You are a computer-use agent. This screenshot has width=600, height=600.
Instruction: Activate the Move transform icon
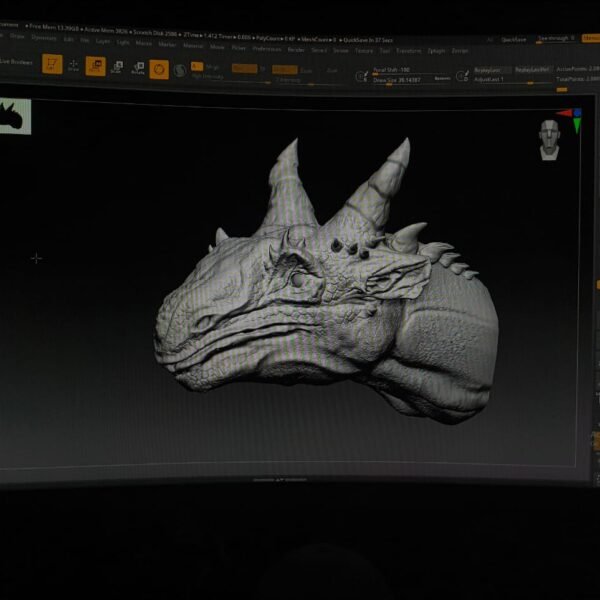point(95,66)
